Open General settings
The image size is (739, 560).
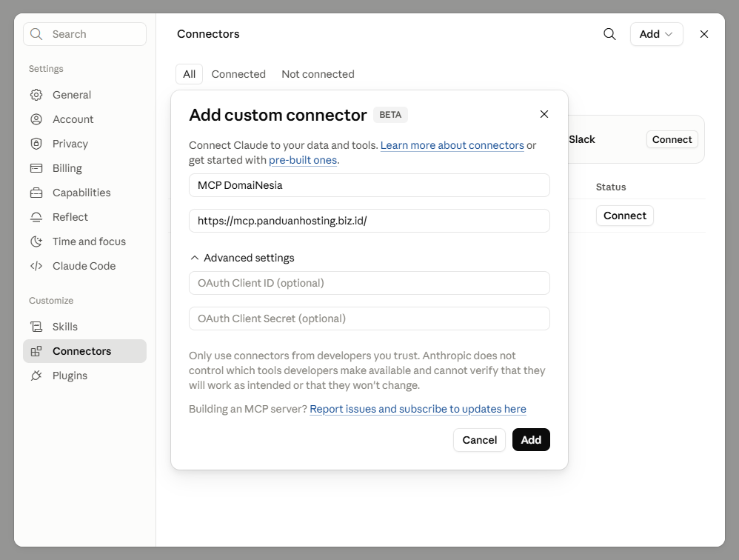click(x=85, y=95)
